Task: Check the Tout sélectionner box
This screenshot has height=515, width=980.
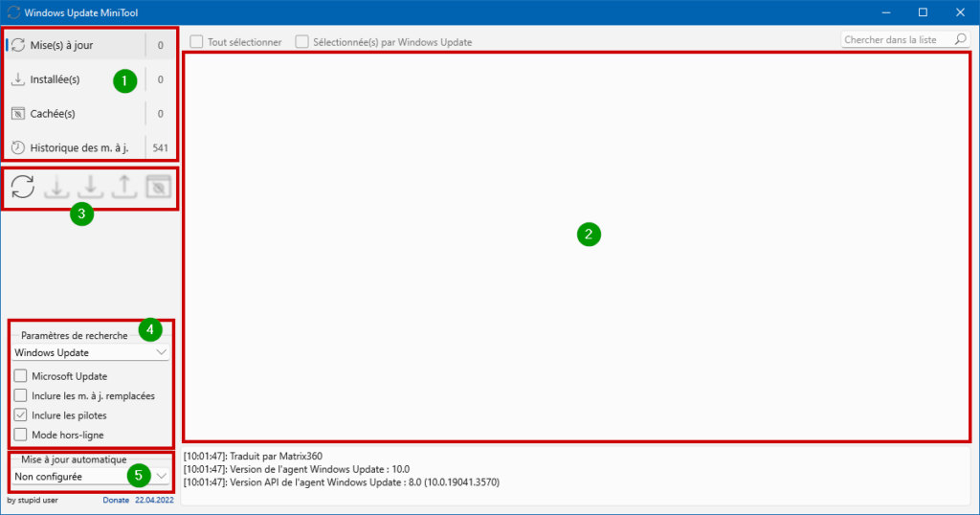Action: point(197,42)
